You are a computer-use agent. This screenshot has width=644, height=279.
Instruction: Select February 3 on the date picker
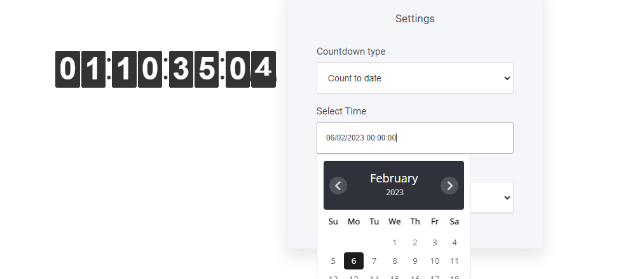[x=435, y=242]
